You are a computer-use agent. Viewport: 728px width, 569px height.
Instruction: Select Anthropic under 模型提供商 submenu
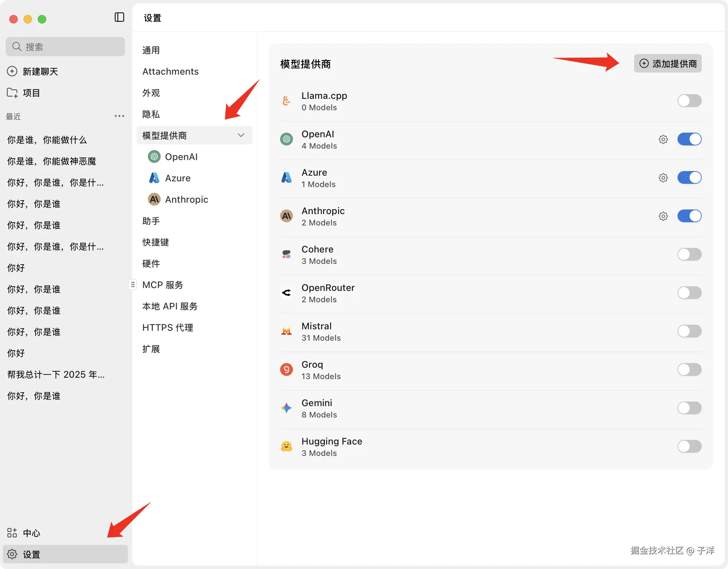186,200
